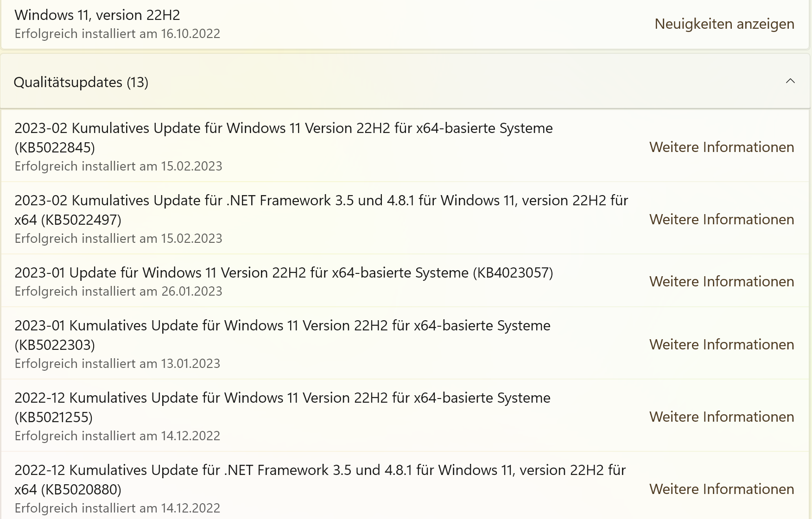Screen dimensions: 812x519
Task: Open Weitere Informationen for KB5022845
Action: [722, 147]
